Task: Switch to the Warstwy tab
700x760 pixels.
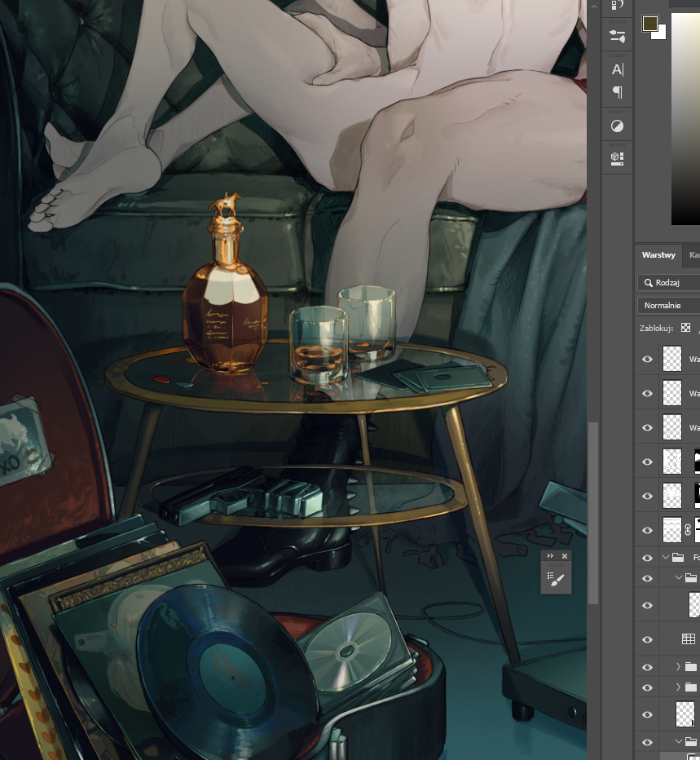Action: point(658,255)
